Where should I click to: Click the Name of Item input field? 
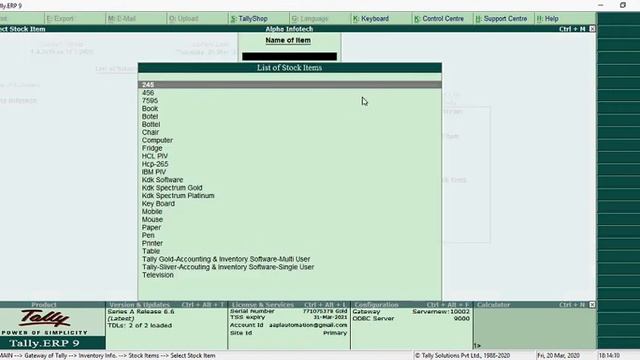point(289,56)
